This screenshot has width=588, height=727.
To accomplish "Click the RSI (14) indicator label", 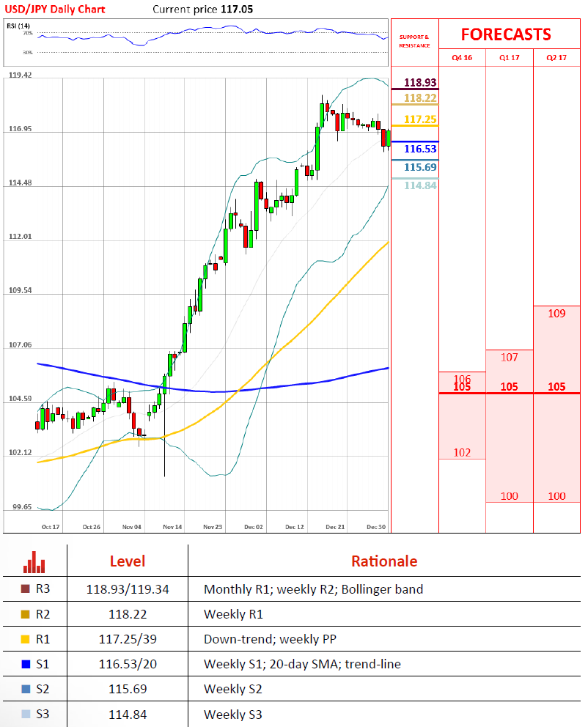I will [18, 26].
